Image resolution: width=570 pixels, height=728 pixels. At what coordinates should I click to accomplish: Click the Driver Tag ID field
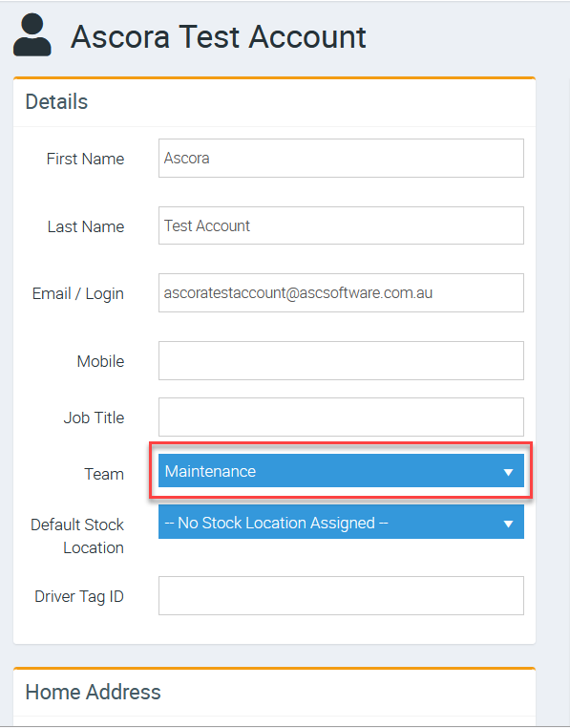[x=341, y=595]
